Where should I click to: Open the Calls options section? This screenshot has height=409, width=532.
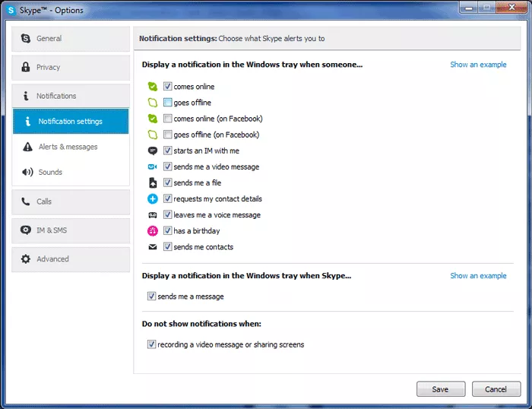coord(71,201)
